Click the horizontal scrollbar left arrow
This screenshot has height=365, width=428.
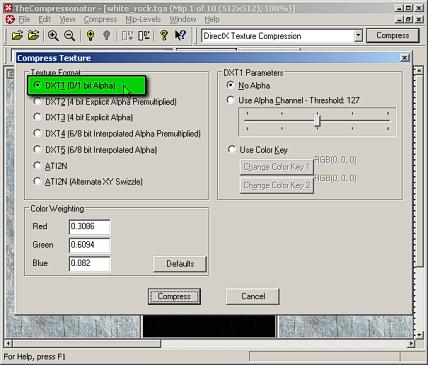pyautogui.click(x=9, y=343)
